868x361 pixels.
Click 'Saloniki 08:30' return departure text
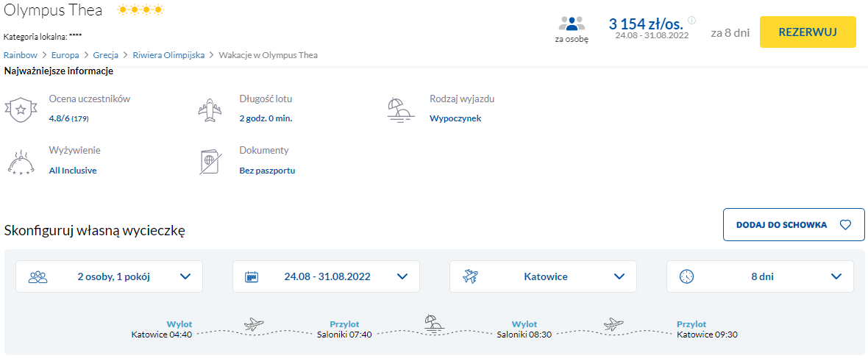524,335
